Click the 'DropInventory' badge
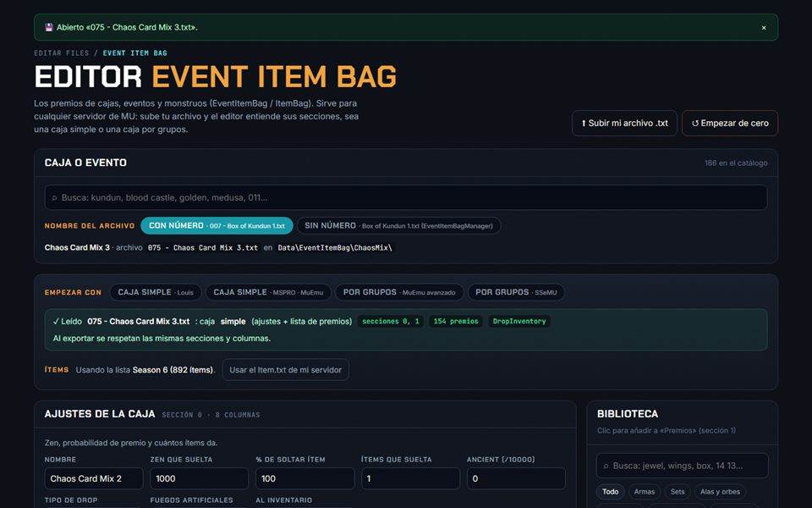 pyautogui.click(x=519, y=322)
